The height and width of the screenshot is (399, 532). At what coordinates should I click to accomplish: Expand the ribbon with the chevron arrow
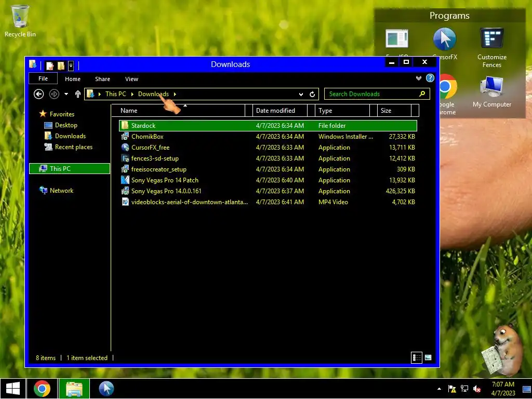click(419, 78)
